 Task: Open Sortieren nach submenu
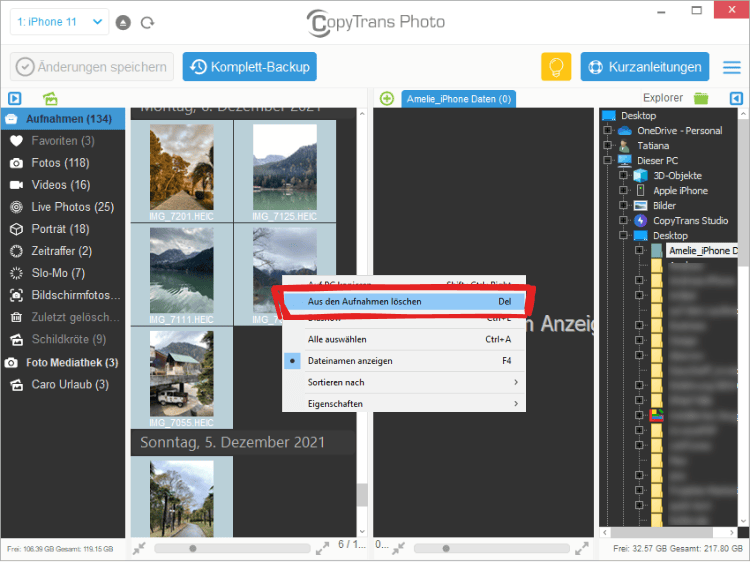pyautogui.click(x=404, y=382)
